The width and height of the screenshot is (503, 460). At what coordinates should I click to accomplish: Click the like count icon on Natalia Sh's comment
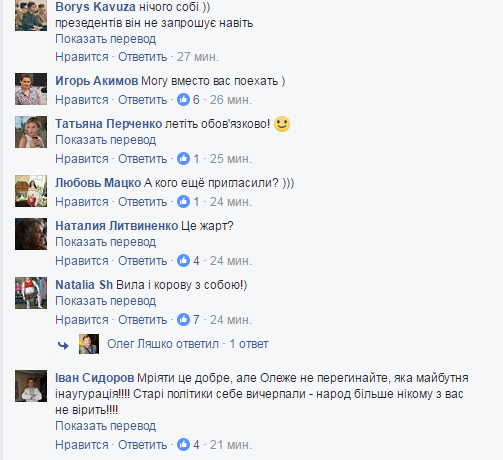point(183,320)
